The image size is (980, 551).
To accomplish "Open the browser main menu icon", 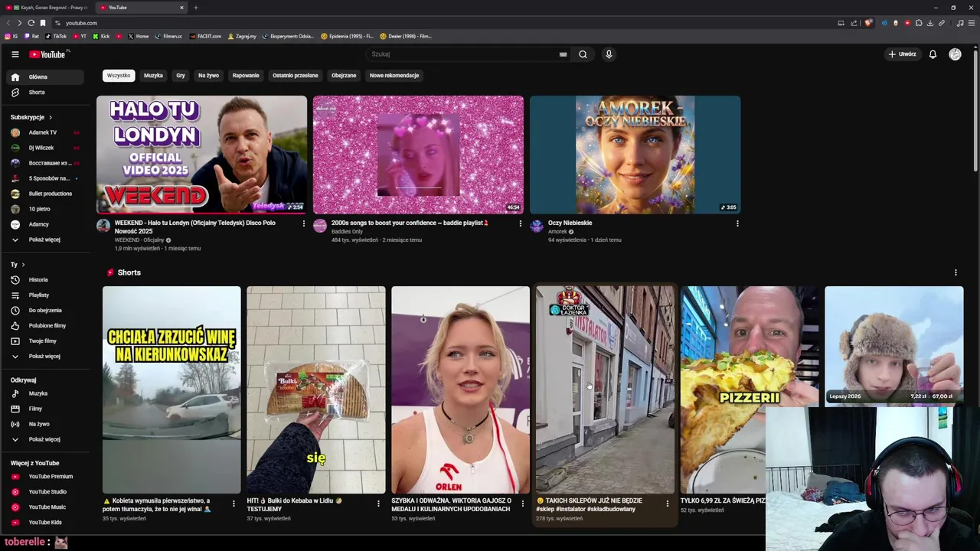I will tap(972, 23).
